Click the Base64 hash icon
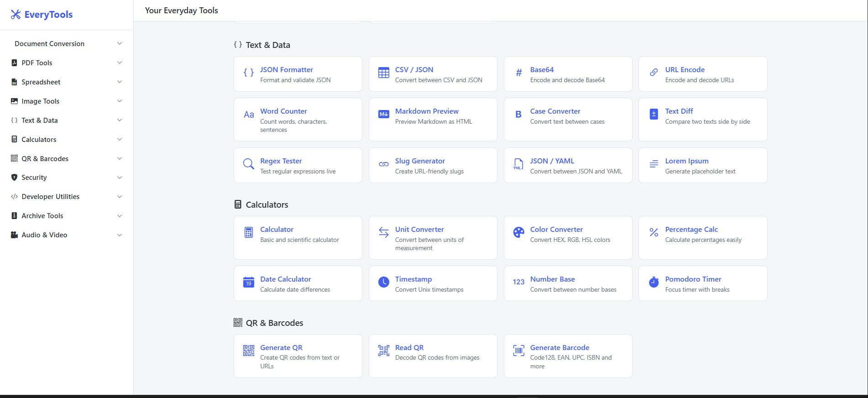 (x=519, y=73)
